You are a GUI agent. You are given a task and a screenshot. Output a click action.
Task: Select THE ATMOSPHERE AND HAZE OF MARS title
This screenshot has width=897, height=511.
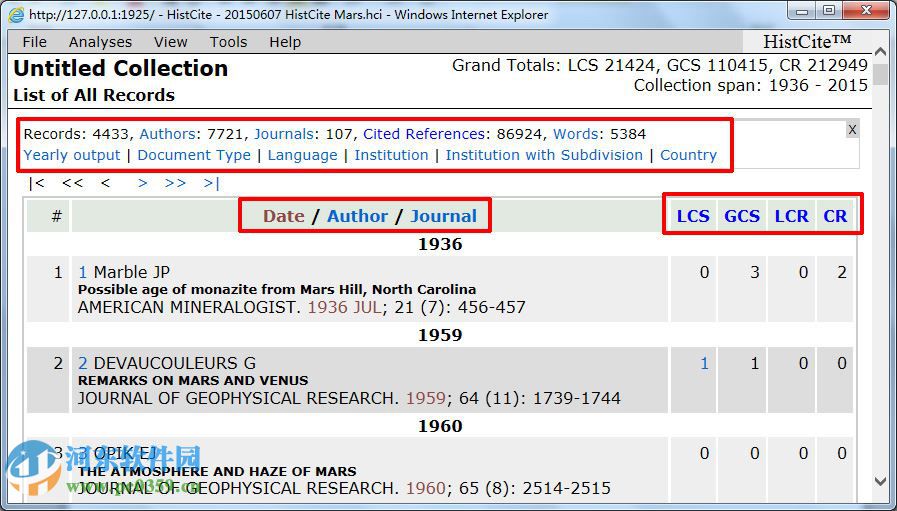click(x=217, y=472)
